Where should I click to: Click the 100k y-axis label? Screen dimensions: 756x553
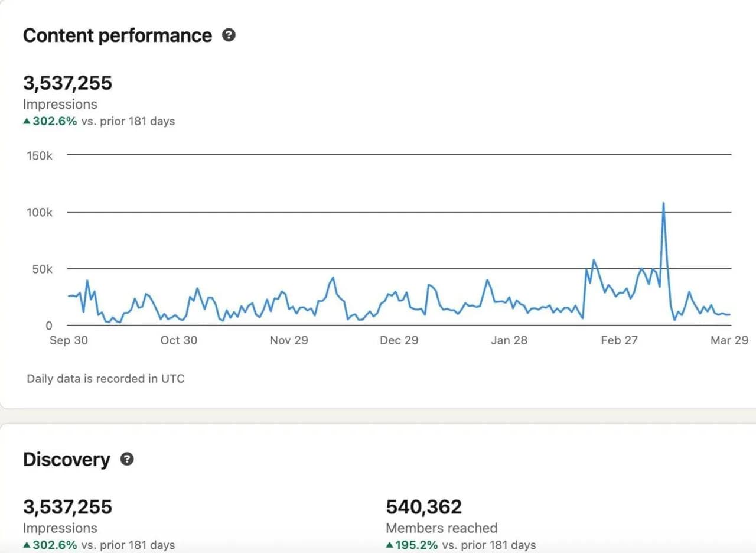tap(40, 212)
